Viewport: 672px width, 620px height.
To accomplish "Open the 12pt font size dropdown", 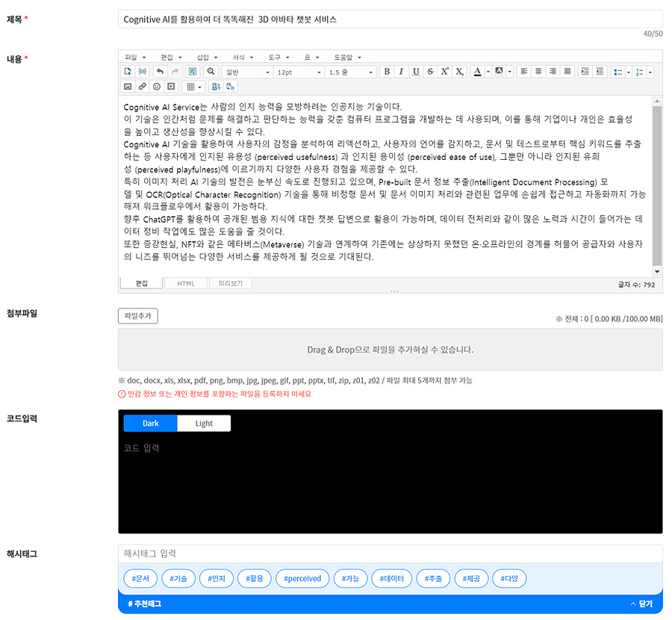I will point(299,72).
